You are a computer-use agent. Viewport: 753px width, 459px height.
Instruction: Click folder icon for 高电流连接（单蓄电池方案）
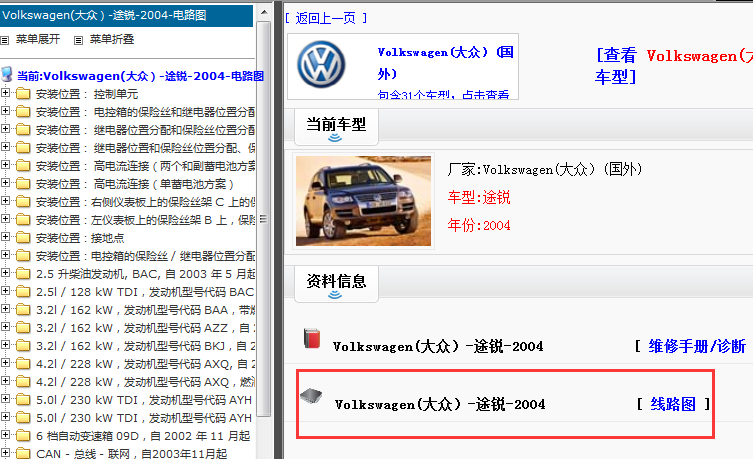click(x=23, y=184)
